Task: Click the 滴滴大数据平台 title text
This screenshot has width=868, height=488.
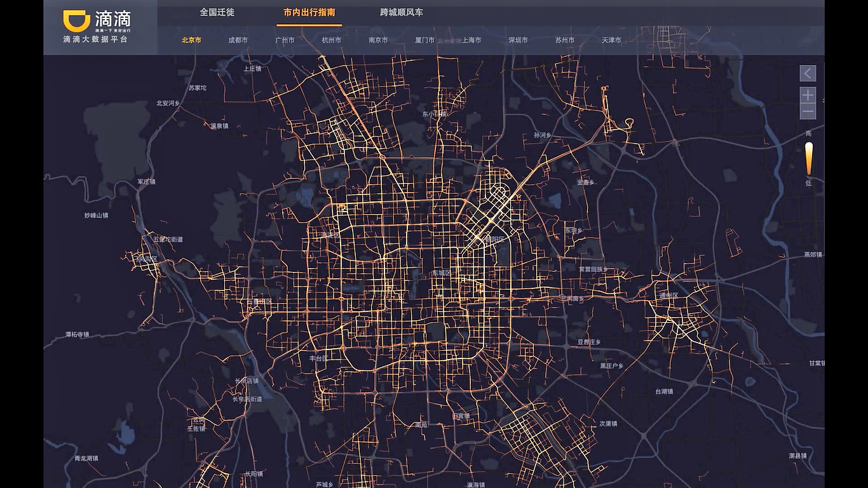Action: (x=95, y=39)
